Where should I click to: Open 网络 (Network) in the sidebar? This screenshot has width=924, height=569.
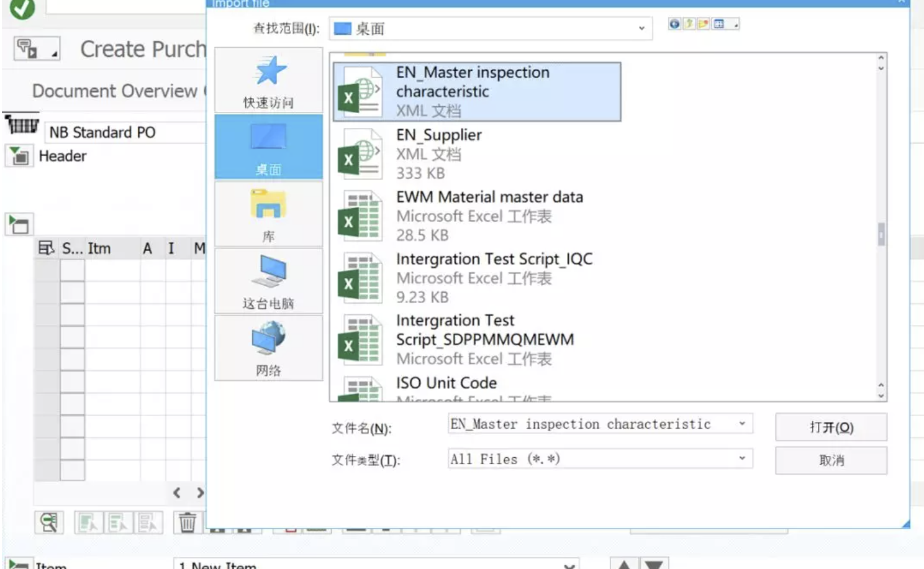(x=268, y=348)
